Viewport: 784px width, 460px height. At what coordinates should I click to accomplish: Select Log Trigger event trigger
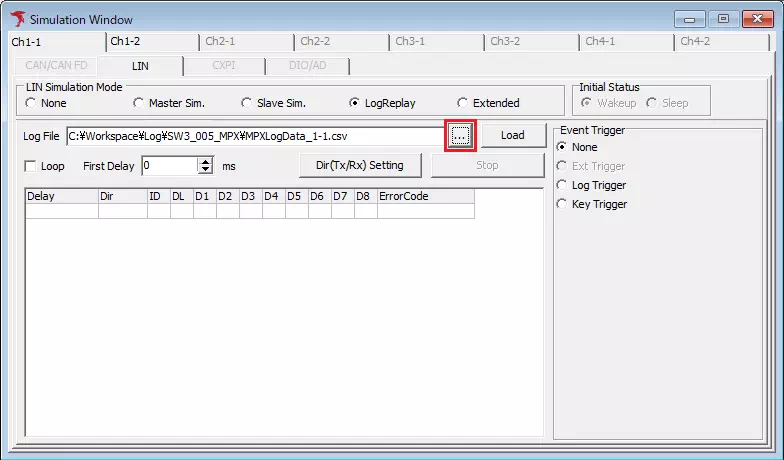pyautogui.click(x=562, y=185)
